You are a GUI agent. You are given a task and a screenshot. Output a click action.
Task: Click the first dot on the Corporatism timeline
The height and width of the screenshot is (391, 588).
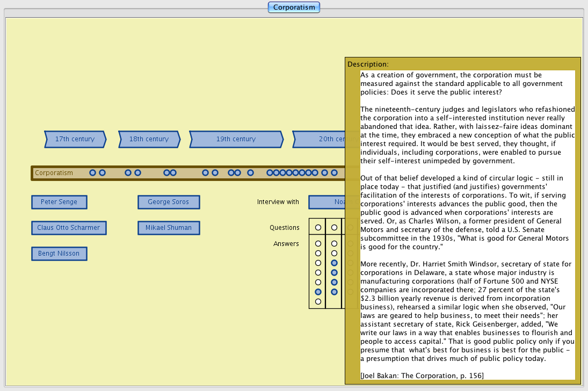click(92, 173)
